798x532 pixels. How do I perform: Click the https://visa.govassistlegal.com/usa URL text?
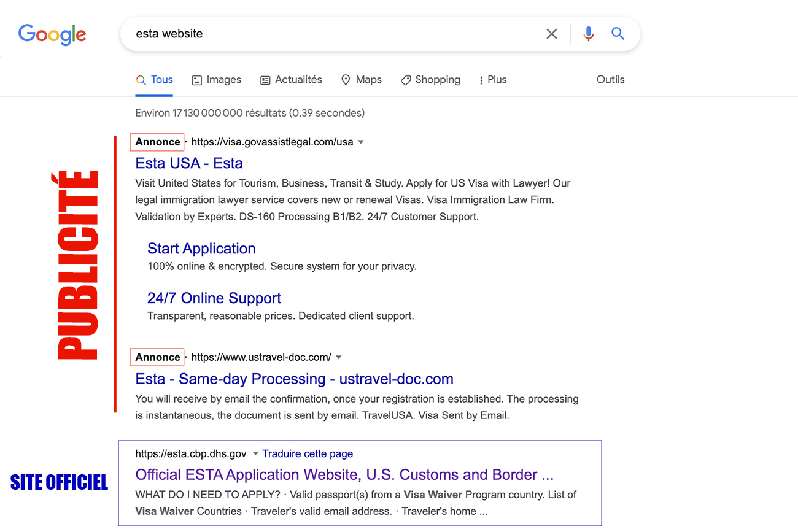coord(272,142)
